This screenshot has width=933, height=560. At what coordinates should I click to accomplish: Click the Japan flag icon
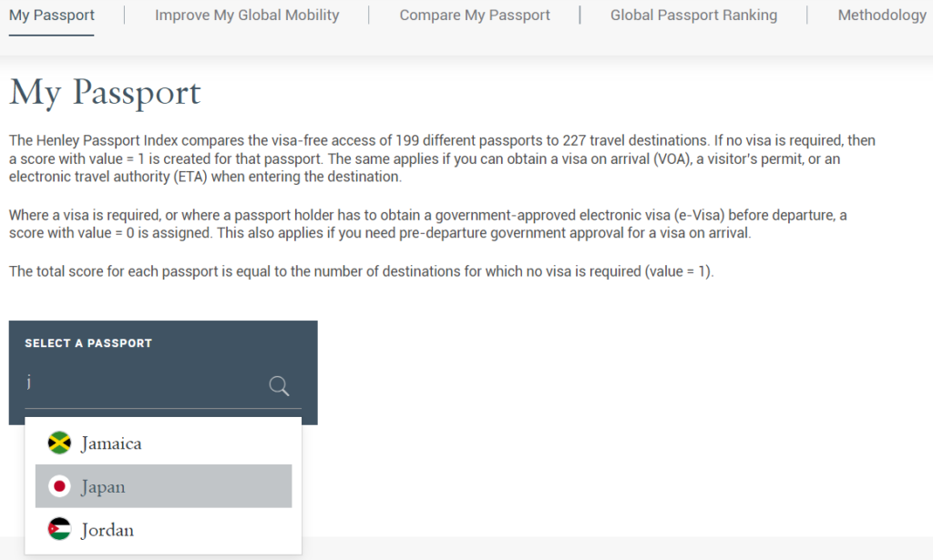click(x=59, y=486)
